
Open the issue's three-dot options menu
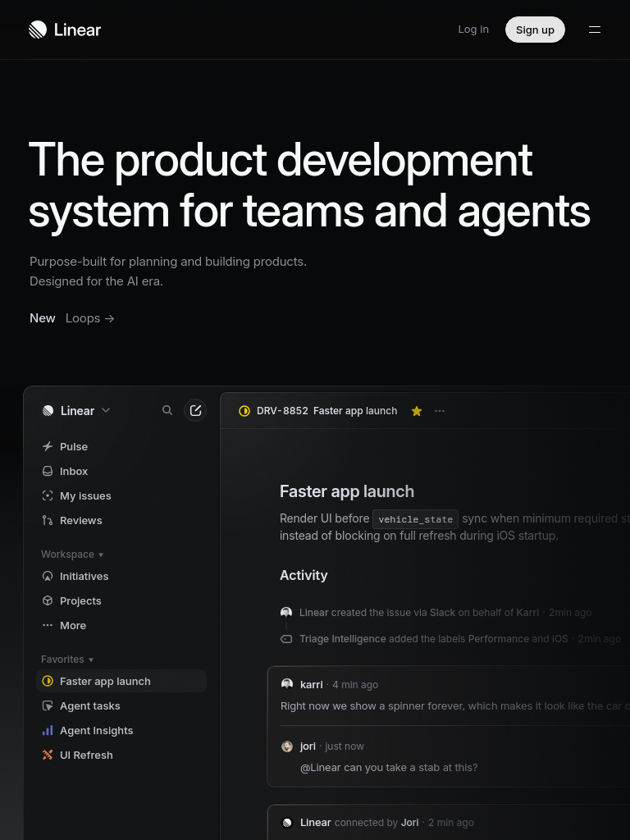[x=440, y=411]
